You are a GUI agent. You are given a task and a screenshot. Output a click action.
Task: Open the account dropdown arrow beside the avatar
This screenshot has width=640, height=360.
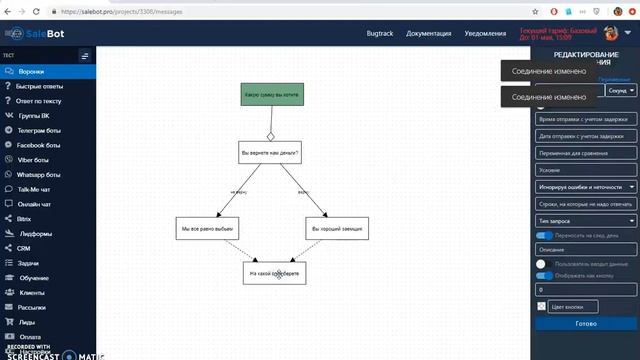628,33
